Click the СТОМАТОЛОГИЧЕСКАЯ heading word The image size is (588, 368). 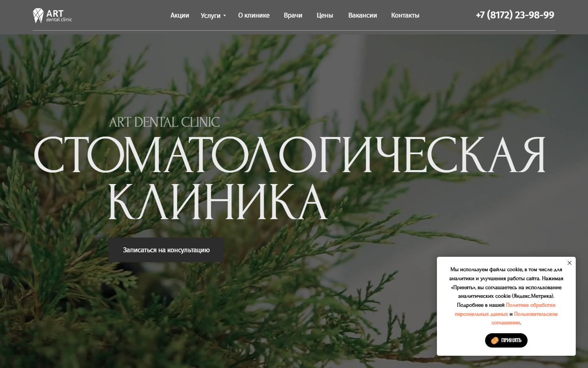tap(290, 155)
